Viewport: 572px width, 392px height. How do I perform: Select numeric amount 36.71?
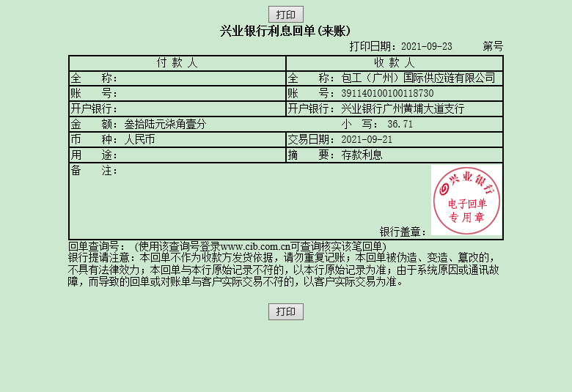point(400,124)
